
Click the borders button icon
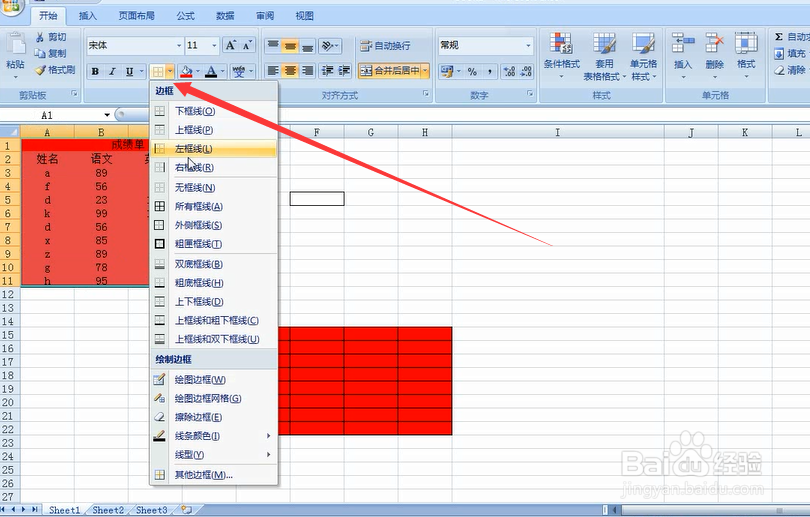pos(158,71)
